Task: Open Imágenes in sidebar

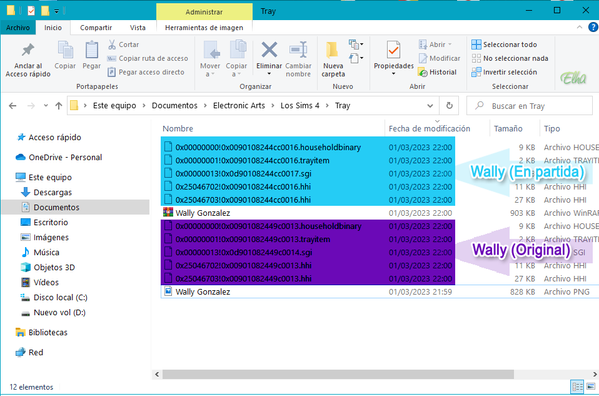Action: click(44, 238)
